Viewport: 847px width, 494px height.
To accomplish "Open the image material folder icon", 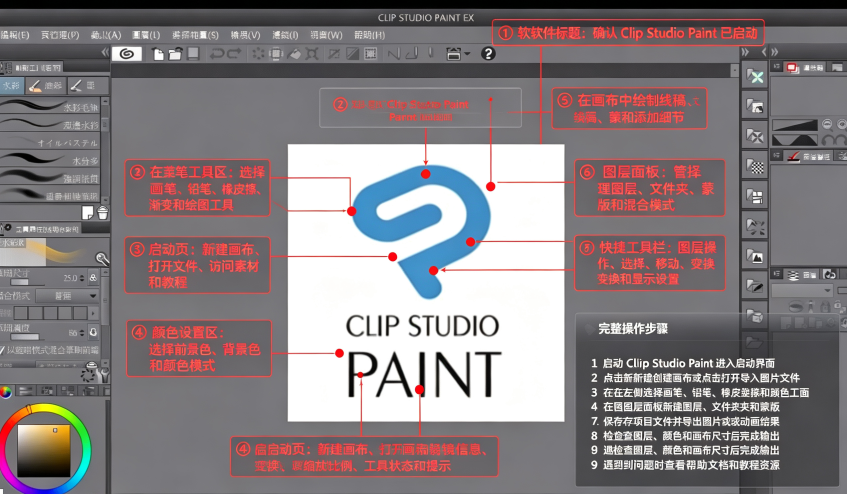I will pyautogui.click(x=755, y=106).
